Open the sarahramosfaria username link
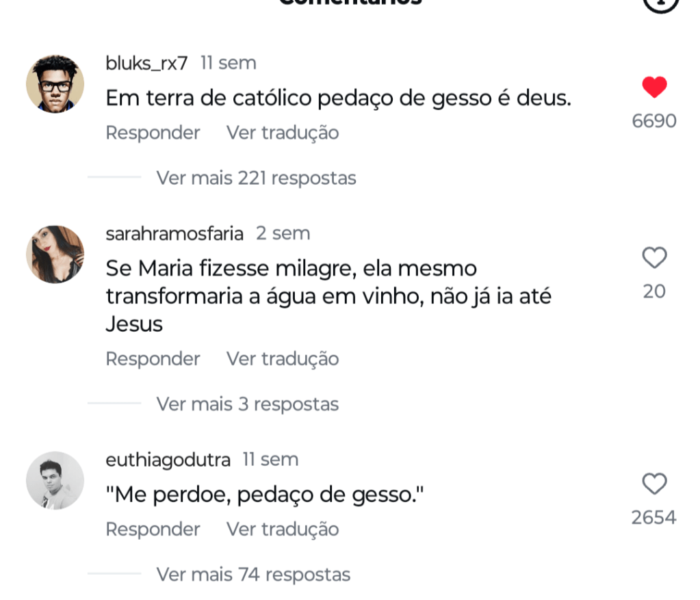Image resolution: width=700 pixels, height=600 pixels. (x=174, y=234)
